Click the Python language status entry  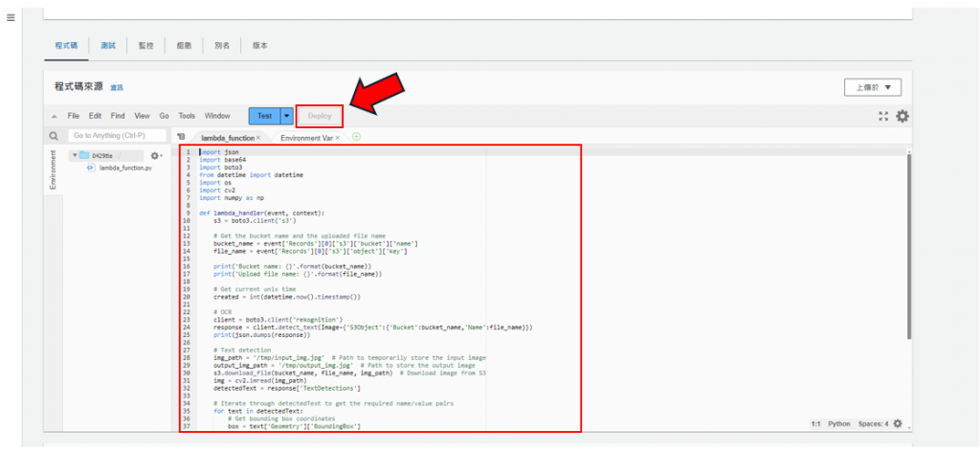pyautogui.click(x=838, y=423)
